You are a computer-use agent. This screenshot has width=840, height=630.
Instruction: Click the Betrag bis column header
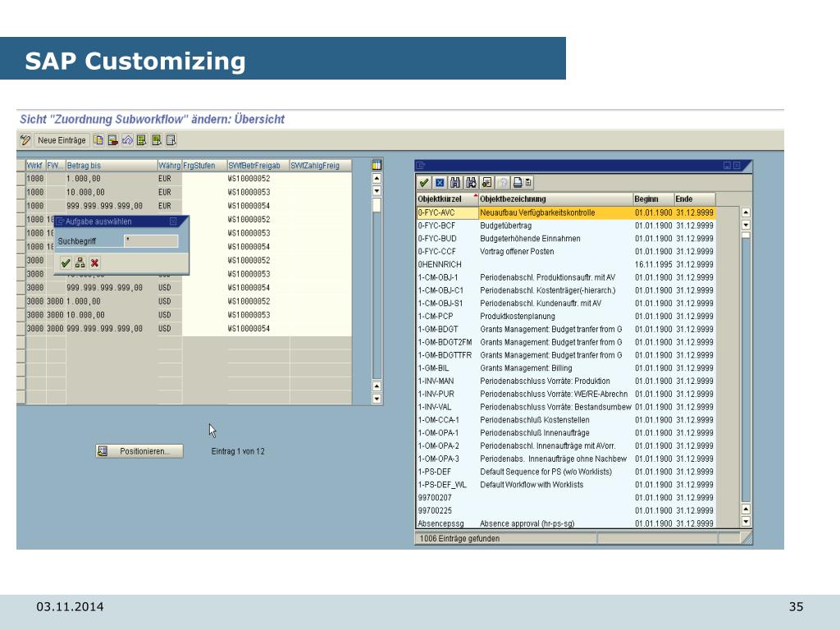(112, 166)
